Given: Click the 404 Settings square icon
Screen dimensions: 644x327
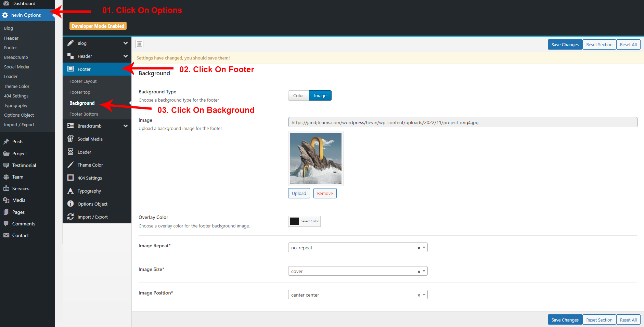Looking at the screenshot, I should (x=70, y=178).
